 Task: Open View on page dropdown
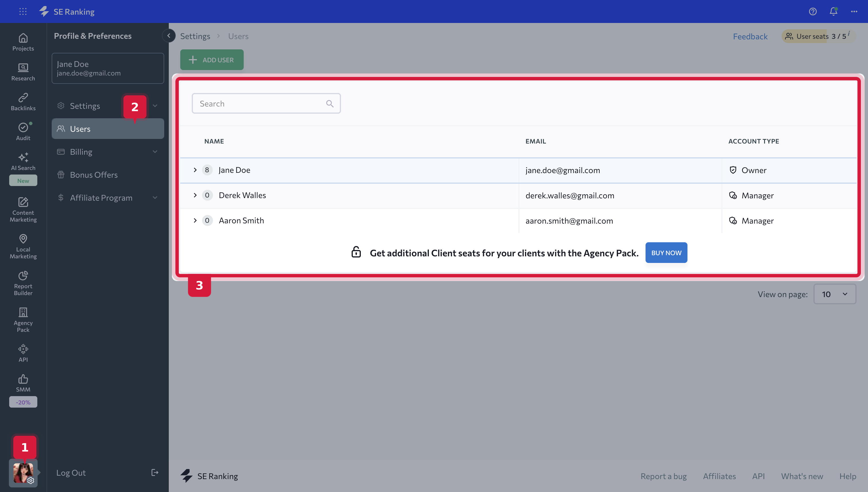coord(834,294)
